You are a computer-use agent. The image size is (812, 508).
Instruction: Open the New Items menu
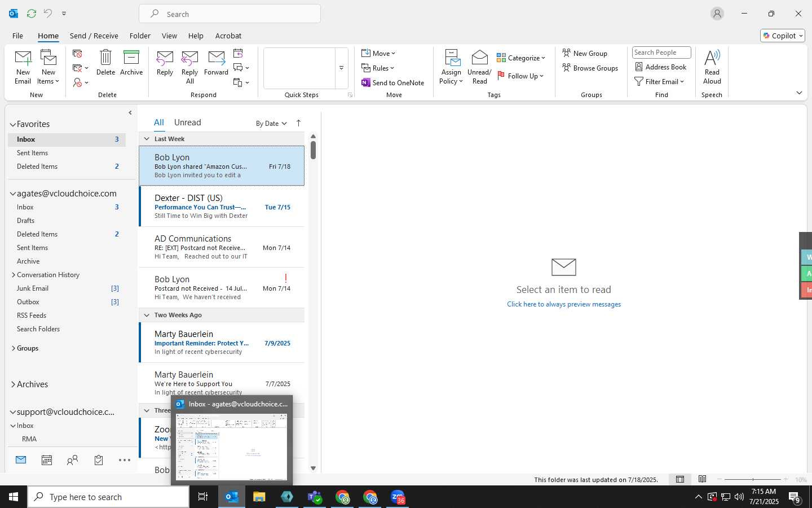[48, 67]
